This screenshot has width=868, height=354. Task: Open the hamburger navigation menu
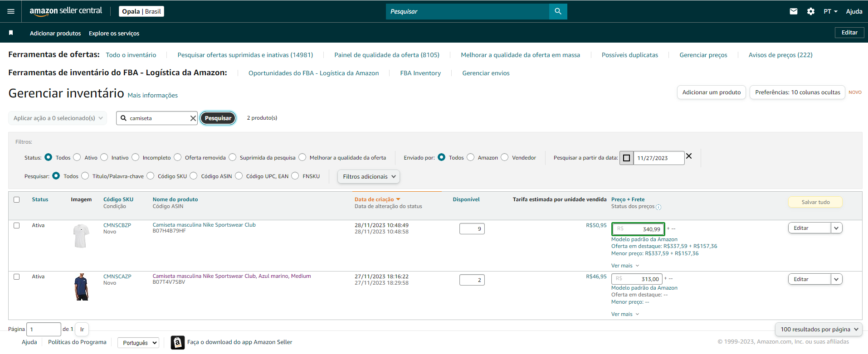pos(11,11)
